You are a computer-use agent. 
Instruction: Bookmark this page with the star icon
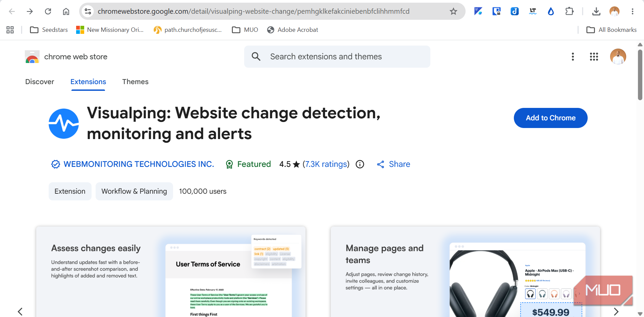pyautogui.click(x=453, y=11)
